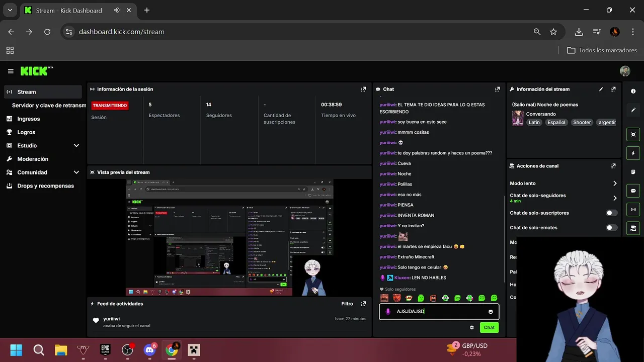Open chat settings gear icon
644x362 pixels.
tap(472, 327)
